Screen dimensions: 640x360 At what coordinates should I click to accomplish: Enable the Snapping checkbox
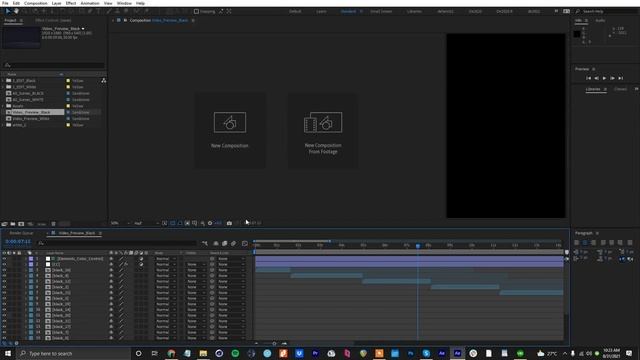pyautogui.click(x=196, y=11)
